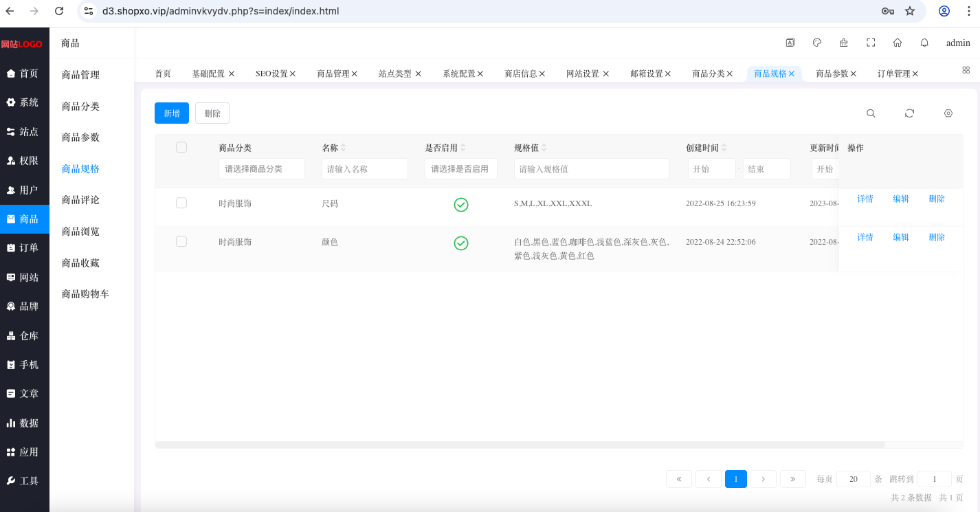Screen dimensions: 980x512
Task: Click the home icon in top header
Action: [x=898, y=43]
